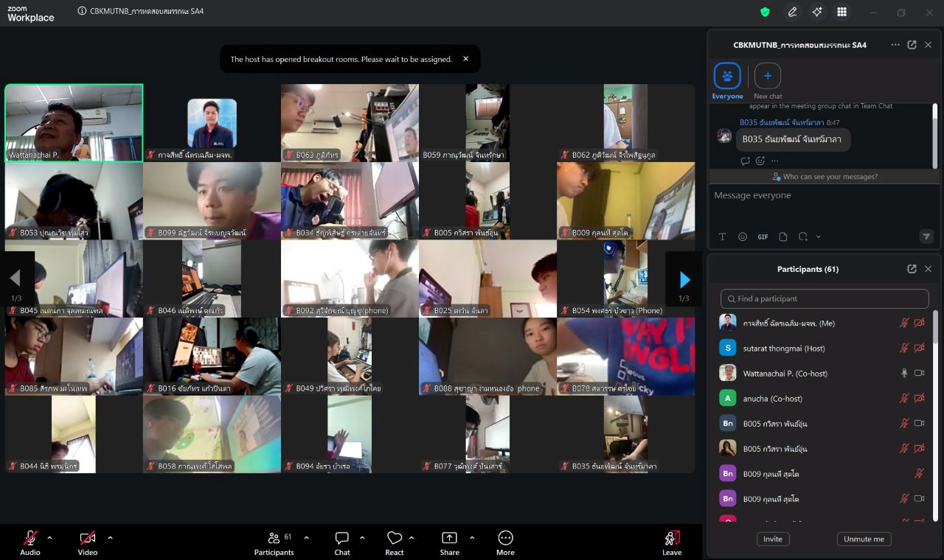Image resolution: width=944 pixels, height=560 pixels.
Task: Turn on camera with Video button
Action: tap(88, 539)
